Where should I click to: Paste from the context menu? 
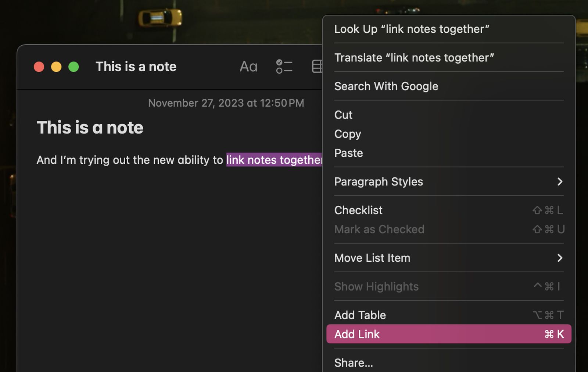tap(348, 153)
